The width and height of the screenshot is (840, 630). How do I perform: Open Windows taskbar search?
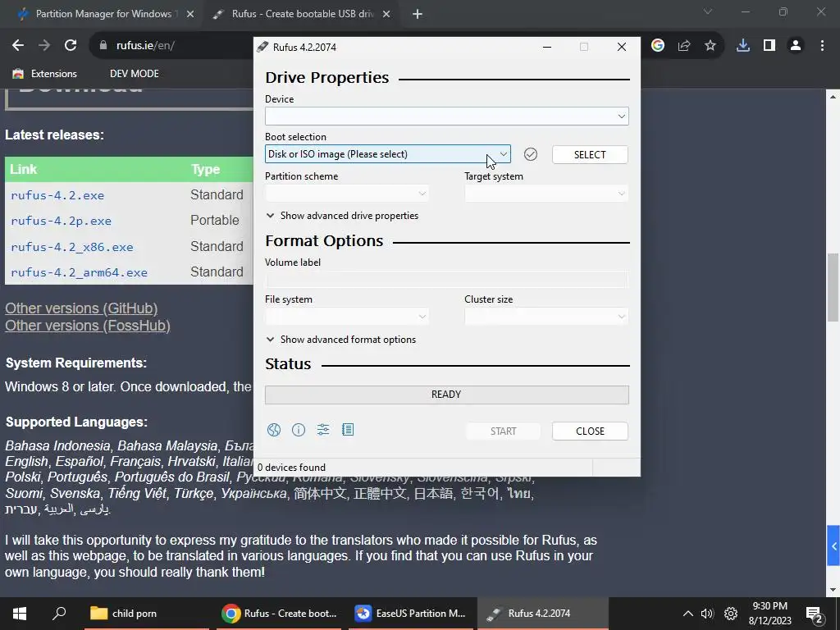point(59,614)
